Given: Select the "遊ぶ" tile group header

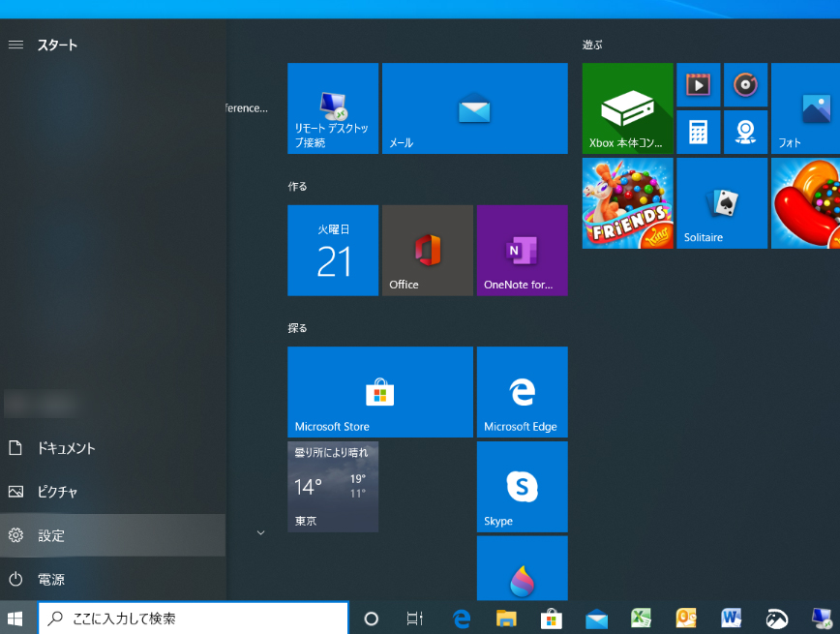Looking at the screenshot, I should 592,45.
